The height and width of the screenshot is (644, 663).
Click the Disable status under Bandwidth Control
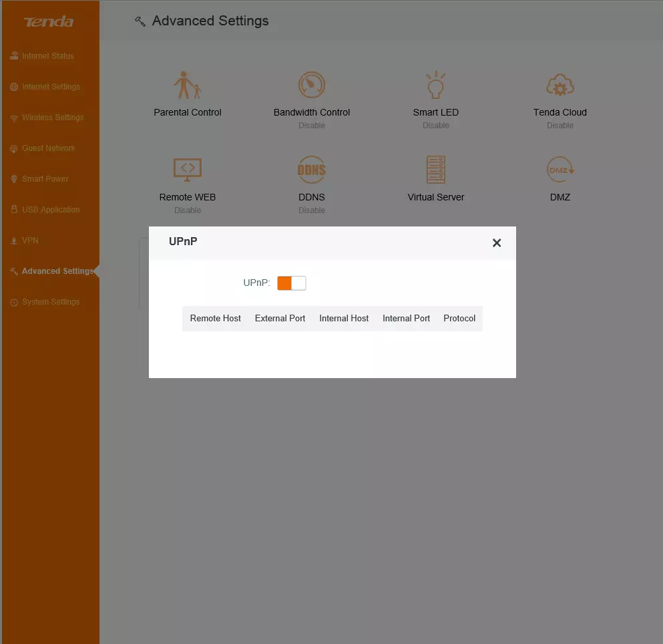(312, 126)
